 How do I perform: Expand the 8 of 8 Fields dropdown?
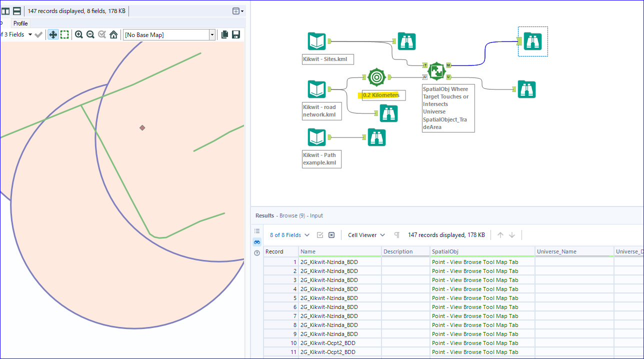pos(289,234)
